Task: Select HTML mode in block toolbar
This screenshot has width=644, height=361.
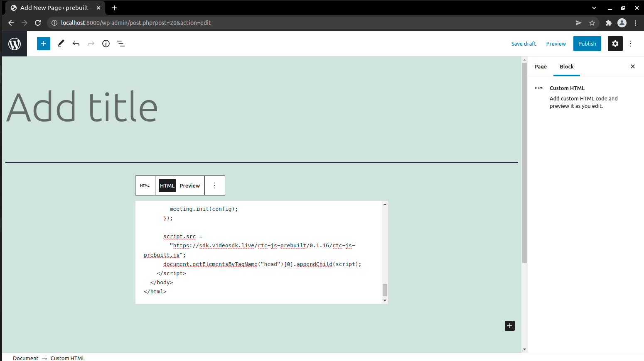Action: click(167, 185)
